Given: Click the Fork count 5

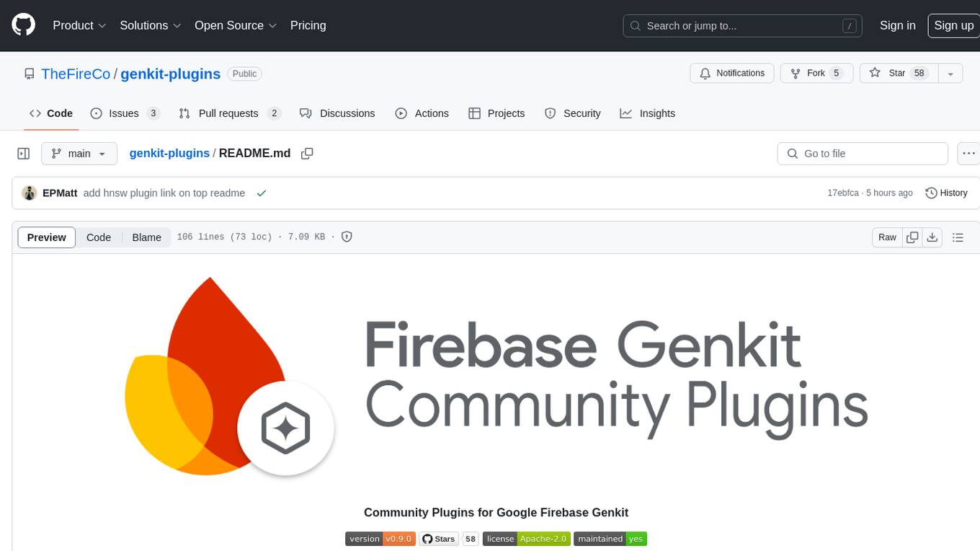Looking at the screenshot, I should pyautogui.click(x=836, y=73).
